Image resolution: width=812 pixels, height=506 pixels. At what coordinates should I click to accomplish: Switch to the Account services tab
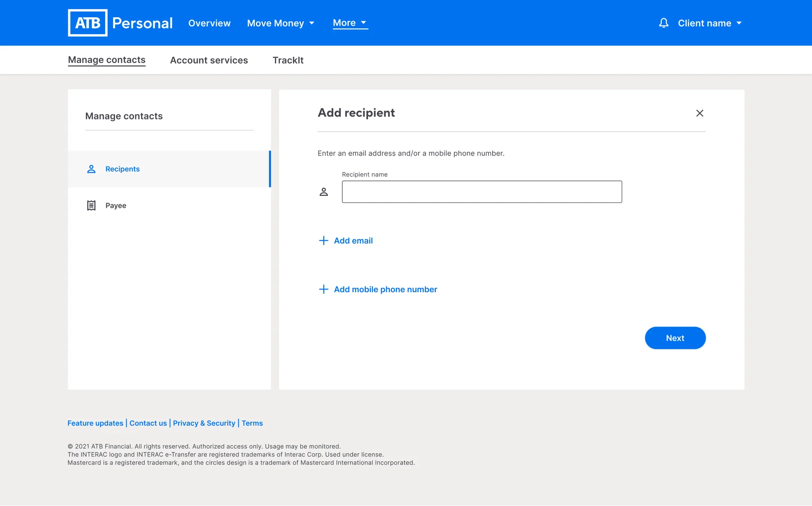pos(209,60)
